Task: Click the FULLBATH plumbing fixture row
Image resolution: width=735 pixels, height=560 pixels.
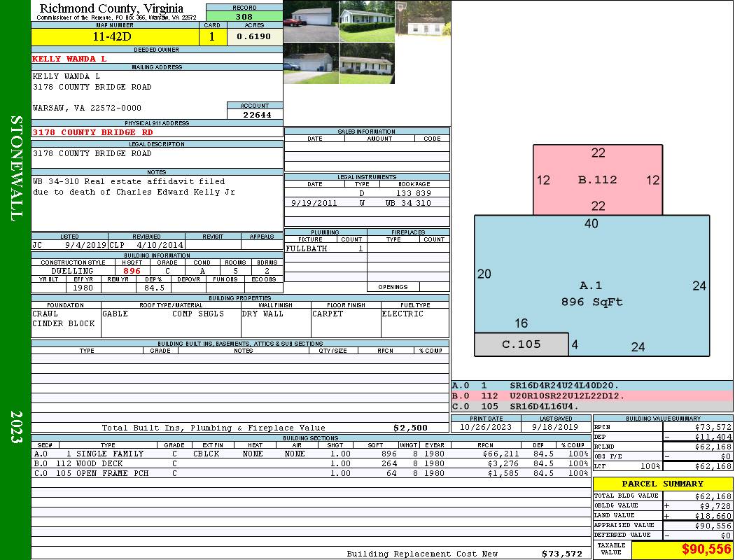Action: pos(325,248)
